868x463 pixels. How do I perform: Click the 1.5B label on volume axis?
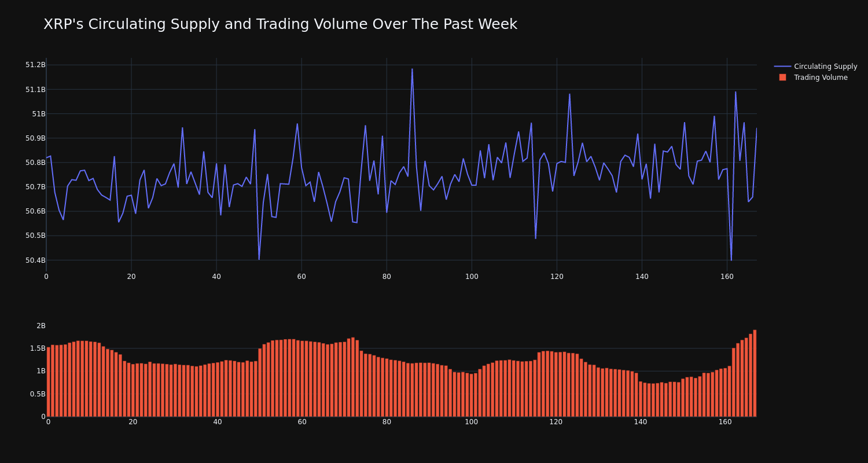coord(38,348)
